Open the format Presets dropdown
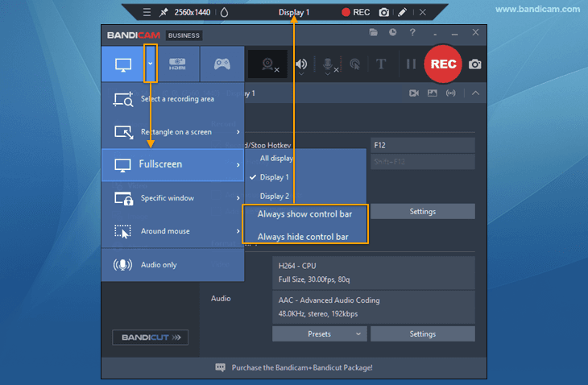This screenshot has height=385, width=588. pyautogui.click(x=319, y=334)
